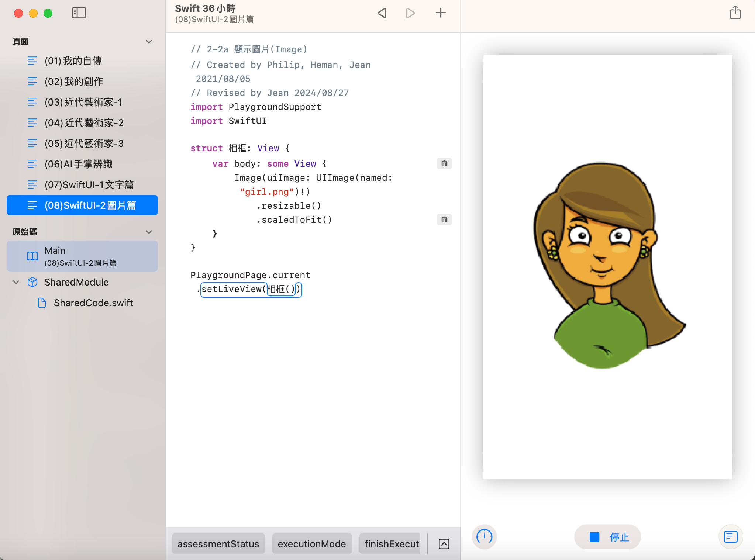Open the execution speed meter icon
Screen dimensions: 755x560
pos(484,536)
